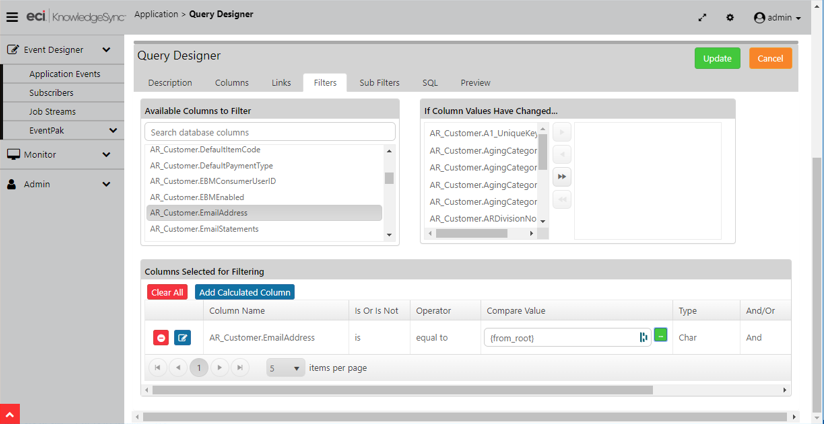The image size is (824, 424).
Task: Open Subscribers in sidebar
Action: pyautogui.click(x=52, y=93)
